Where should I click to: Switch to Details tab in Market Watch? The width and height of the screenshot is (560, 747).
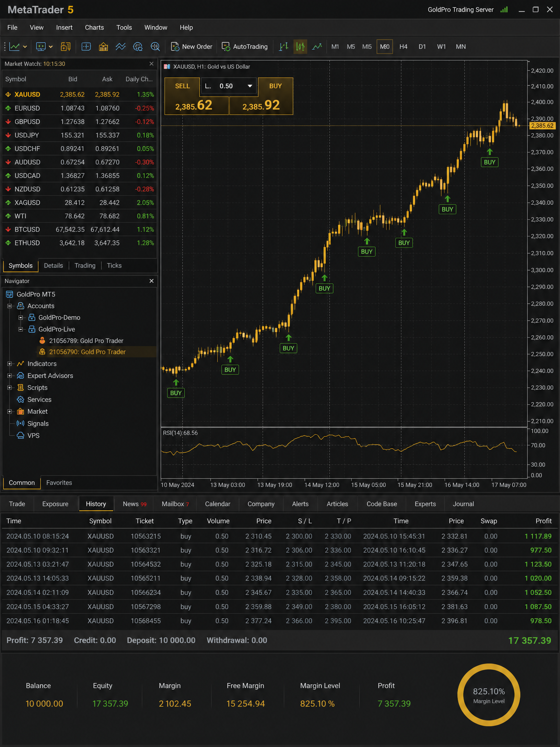54,266
